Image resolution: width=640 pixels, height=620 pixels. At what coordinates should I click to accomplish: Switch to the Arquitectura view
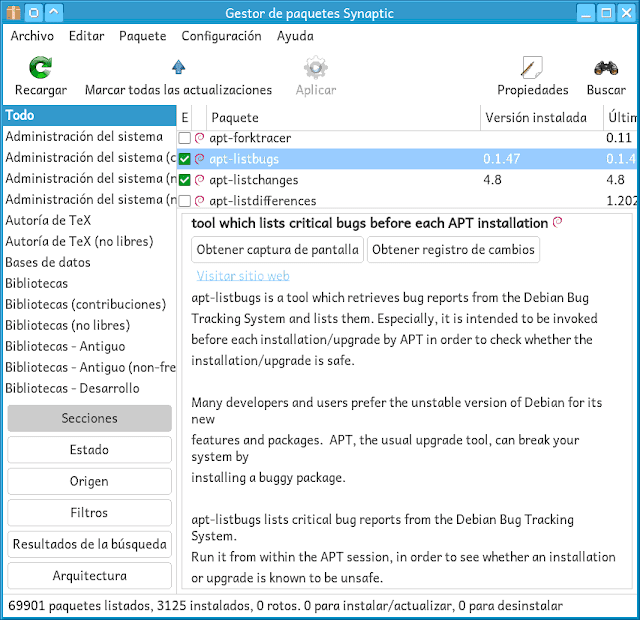coord(89,575)
